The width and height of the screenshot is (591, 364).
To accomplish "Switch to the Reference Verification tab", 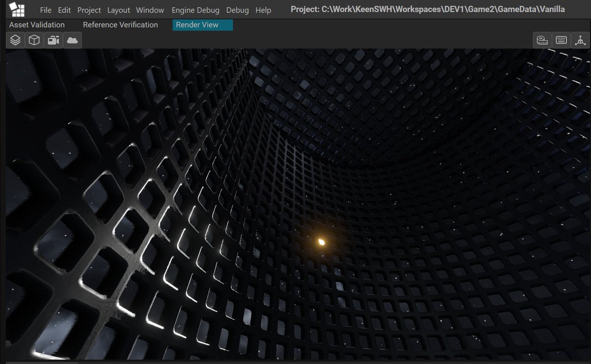I will 121,25.
